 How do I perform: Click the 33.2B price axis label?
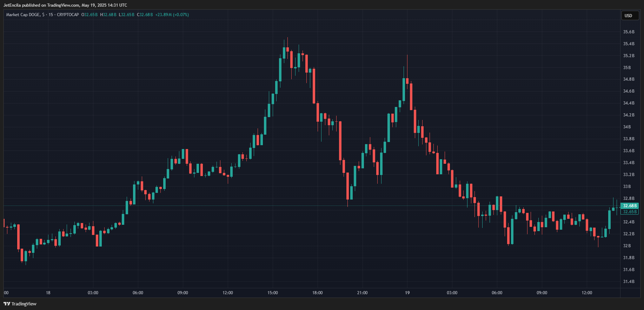pos(629,175)
